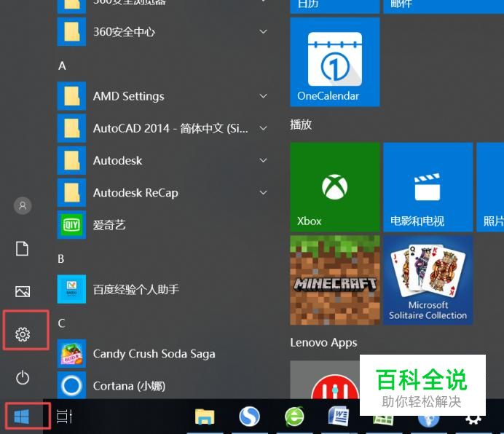Viewport: 504px width, 434px height.
Task: Click the Autodesk folder label
Action: coord(118,160)
